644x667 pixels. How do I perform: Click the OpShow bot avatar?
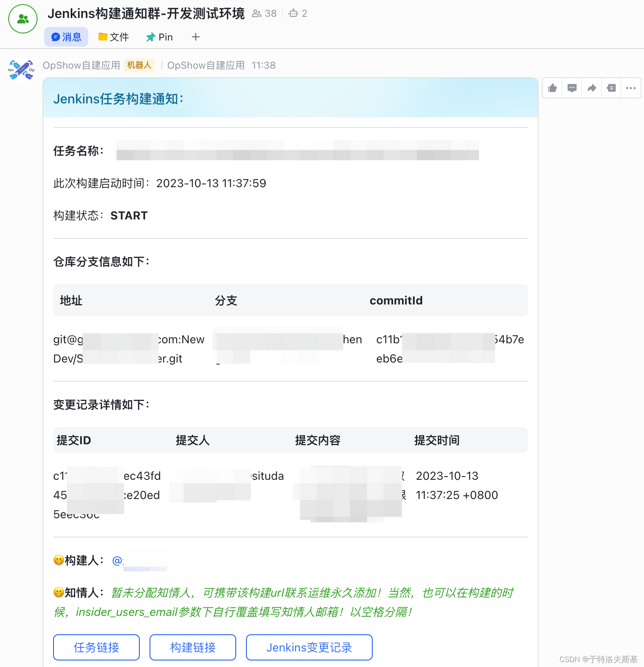pyautogui.click(x=21, y=70)
